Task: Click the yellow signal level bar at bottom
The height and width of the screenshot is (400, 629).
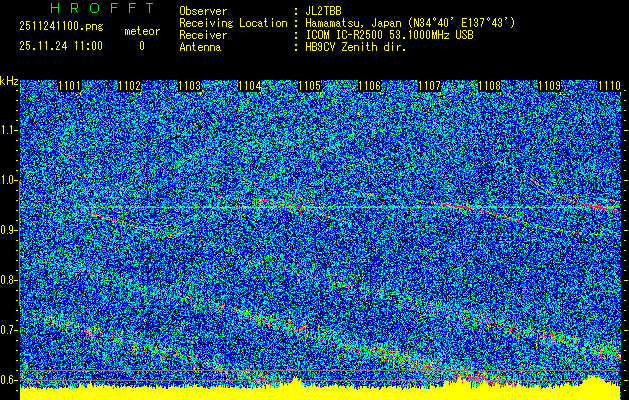Action: (x=320, y=391)
